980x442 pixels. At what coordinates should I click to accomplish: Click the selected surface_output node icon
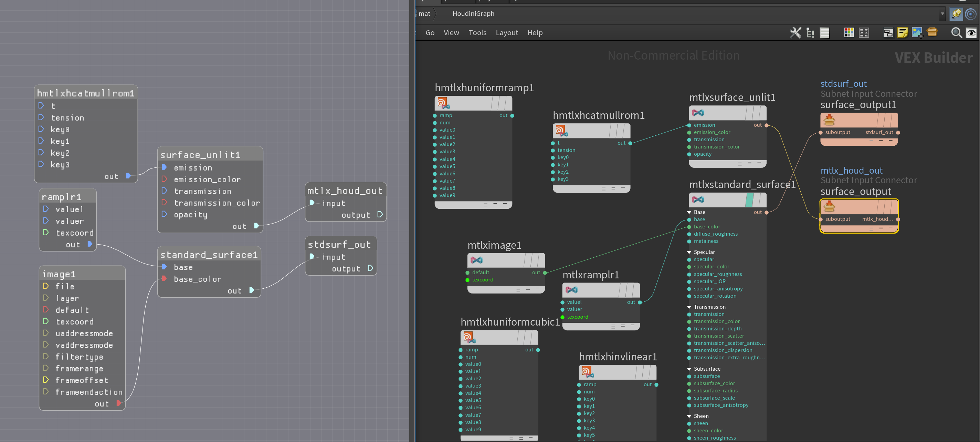pyautogui.click(x=829, y=207)
